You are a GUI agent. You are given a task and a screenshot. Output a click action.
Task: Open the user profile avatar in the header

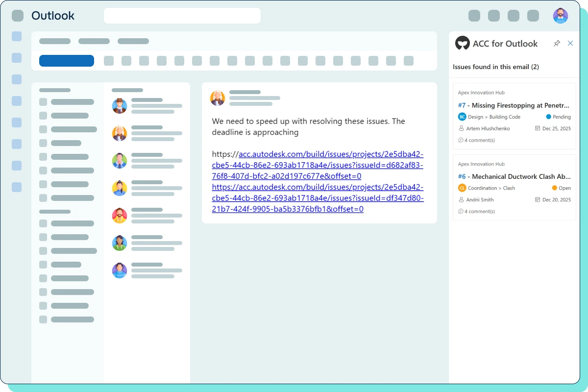[x=561, y=16]
